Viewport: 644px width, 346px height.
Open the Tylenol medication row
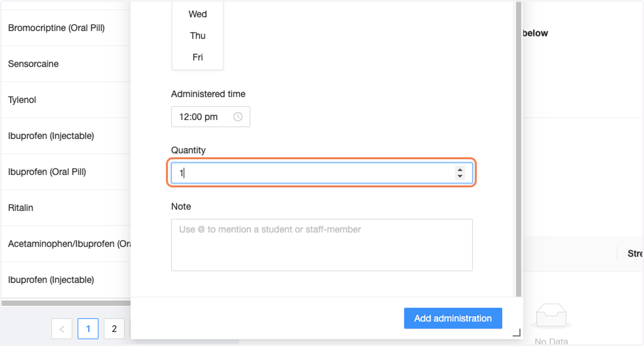[66, 100]
